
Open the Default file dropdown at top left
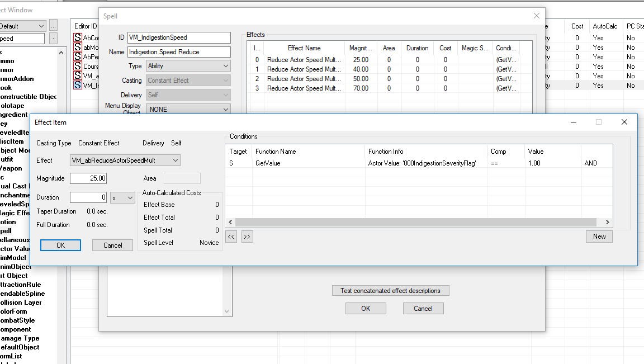(x=22, y=26)
